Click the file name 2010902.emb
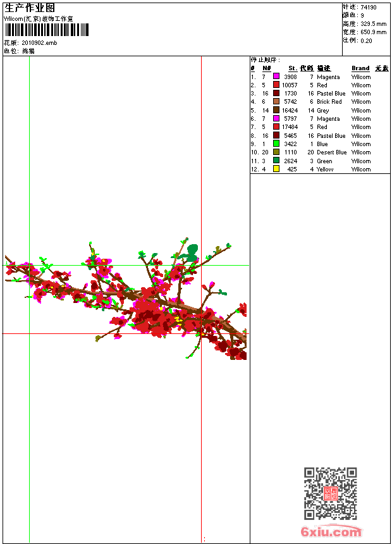The image size is (392, 544). coord(39,42)
